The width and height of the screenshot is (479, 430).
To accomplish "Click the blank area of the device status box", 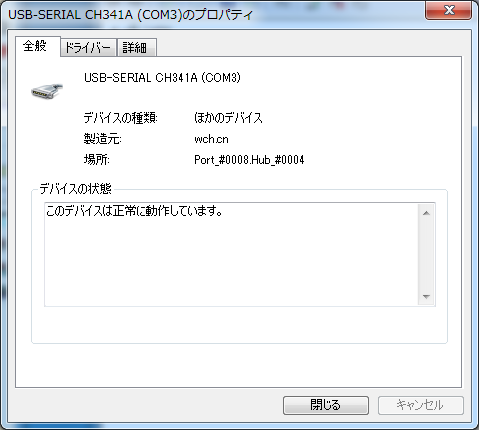I will point(231,263).
